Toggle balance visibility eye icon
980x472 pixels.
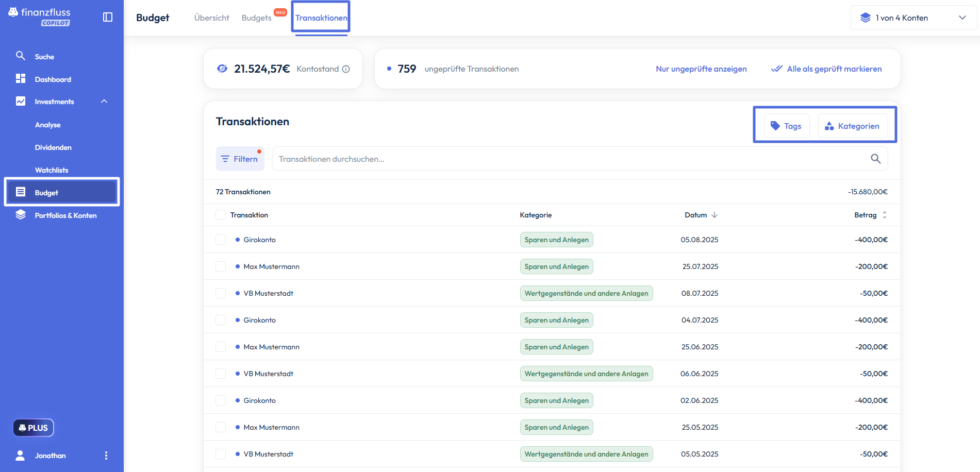(x=222, y=69)
